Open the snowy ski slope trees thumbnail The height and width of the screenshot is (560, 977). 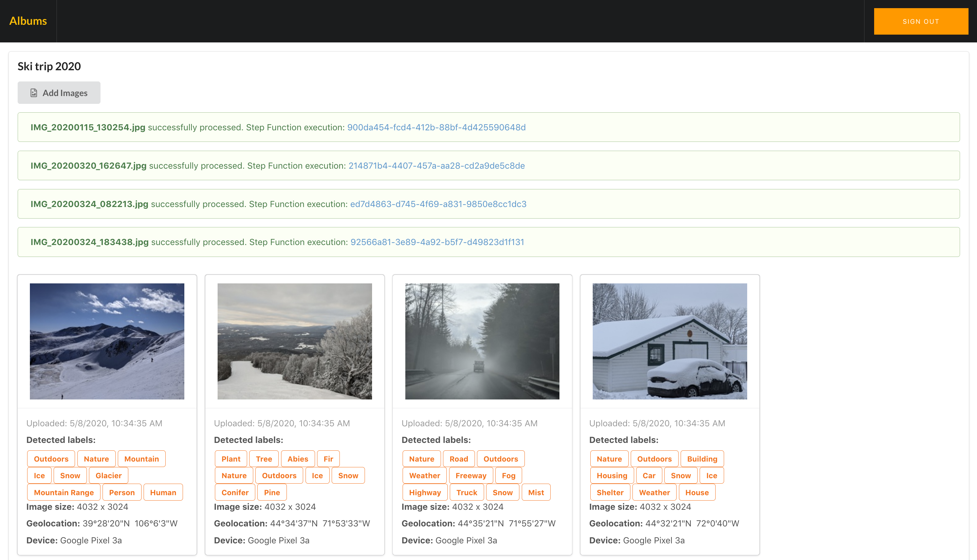(295, 341)
